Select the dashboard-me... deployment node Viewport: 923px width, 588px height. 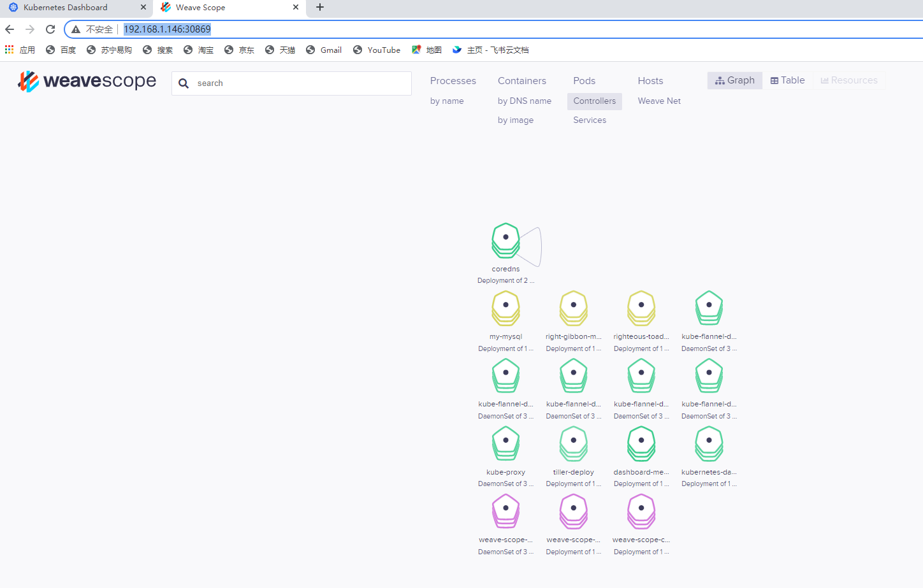click(641, 444)
